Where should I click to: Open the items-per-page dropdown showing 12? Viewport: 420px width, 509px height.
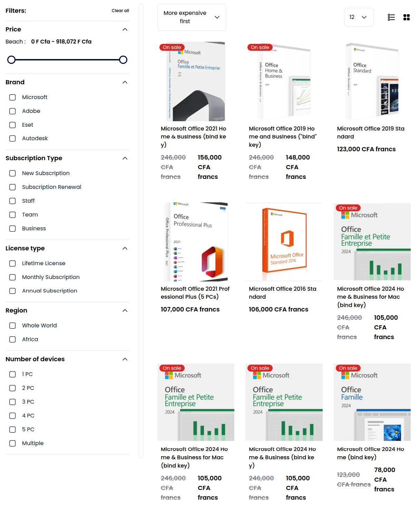(358, 17)
